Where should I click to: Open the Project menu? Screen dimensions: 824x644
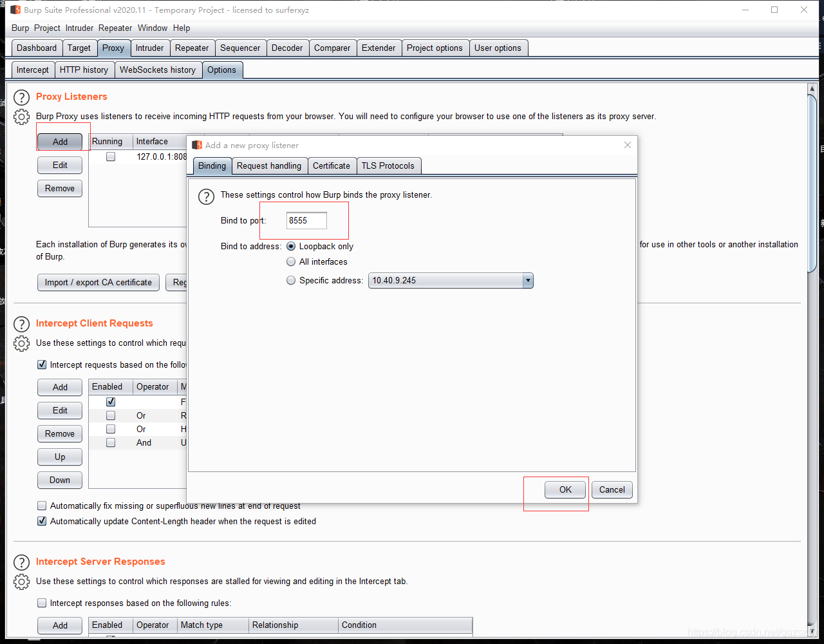tap(47, 28)
